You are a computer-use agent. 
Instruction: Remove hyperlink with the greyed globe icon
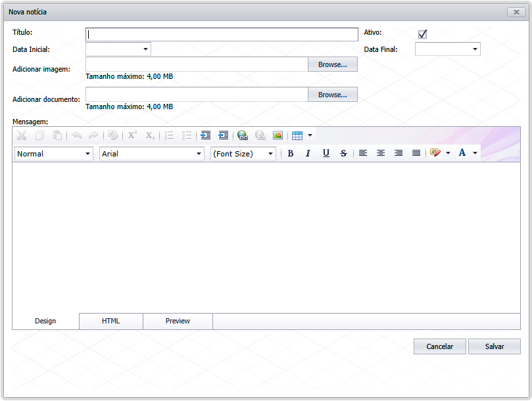coord(260,135)
